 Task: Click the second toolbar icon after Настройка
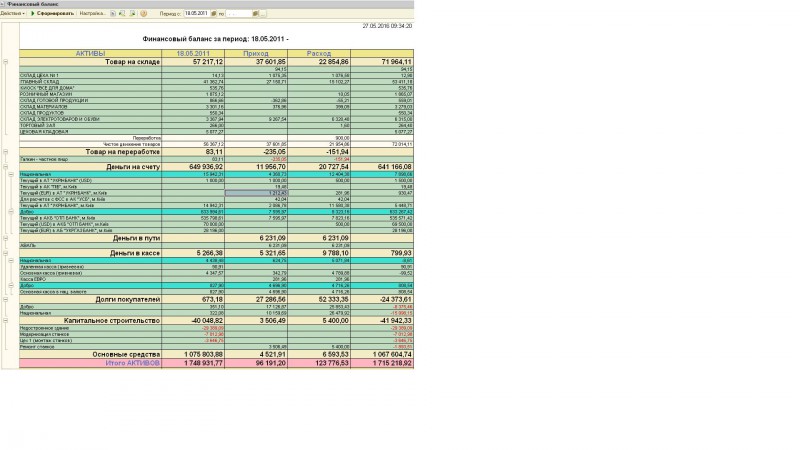[x=122, y=13]
